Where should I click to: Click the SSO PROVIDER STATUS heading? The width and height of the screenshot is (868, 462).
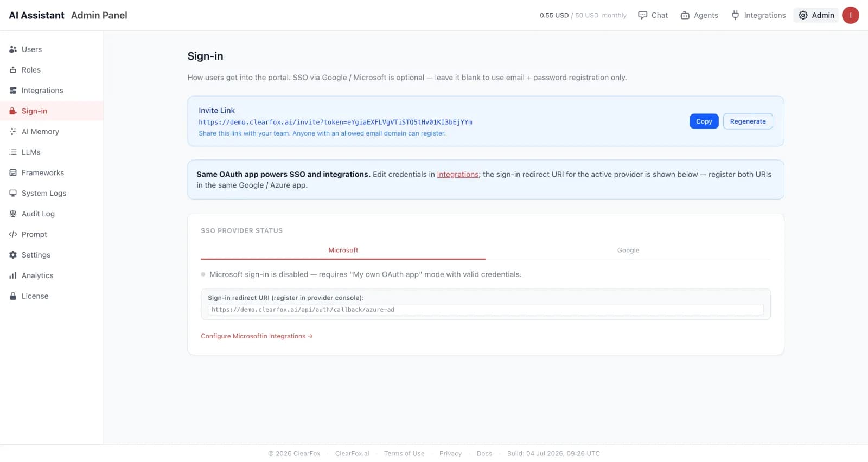click(x=242, y=231)
